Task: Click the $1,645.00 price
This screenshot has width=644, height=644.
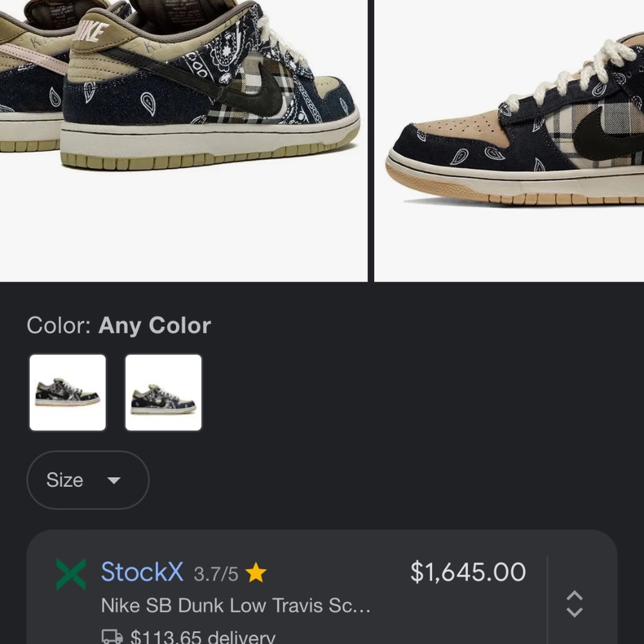Action: (468, 572)
